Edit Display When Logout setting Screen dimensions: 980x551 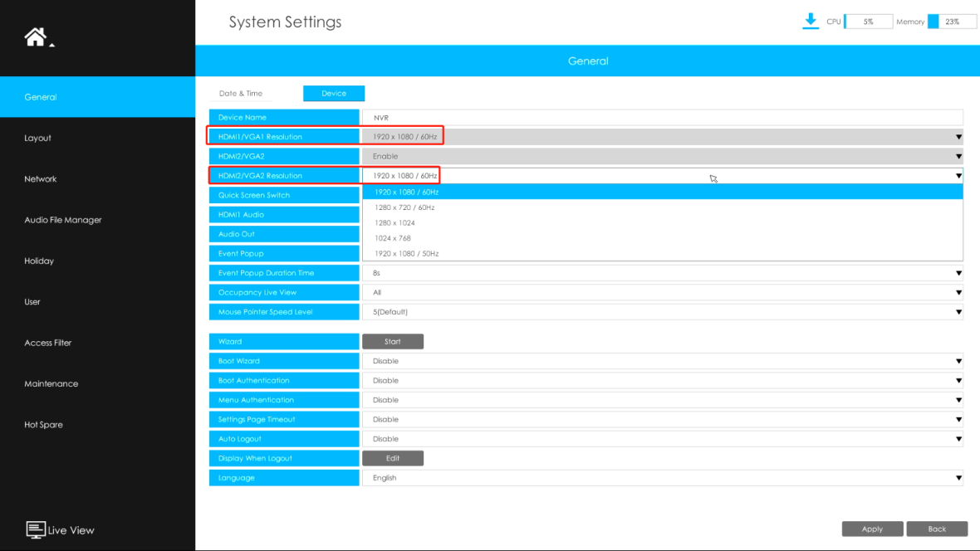tap(393, 459)
